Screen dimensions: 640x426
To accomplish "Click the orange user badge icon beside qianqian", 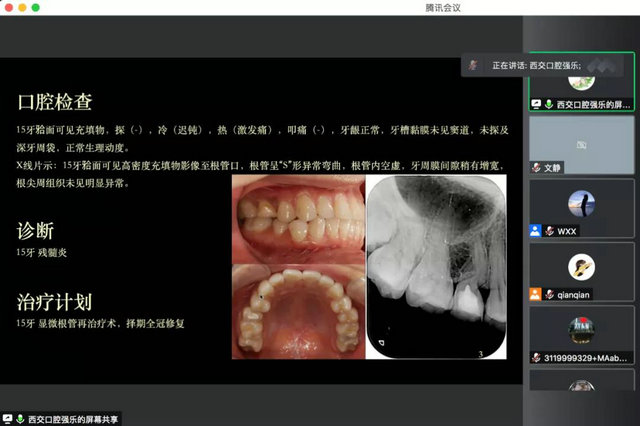I will coord(535,294).
